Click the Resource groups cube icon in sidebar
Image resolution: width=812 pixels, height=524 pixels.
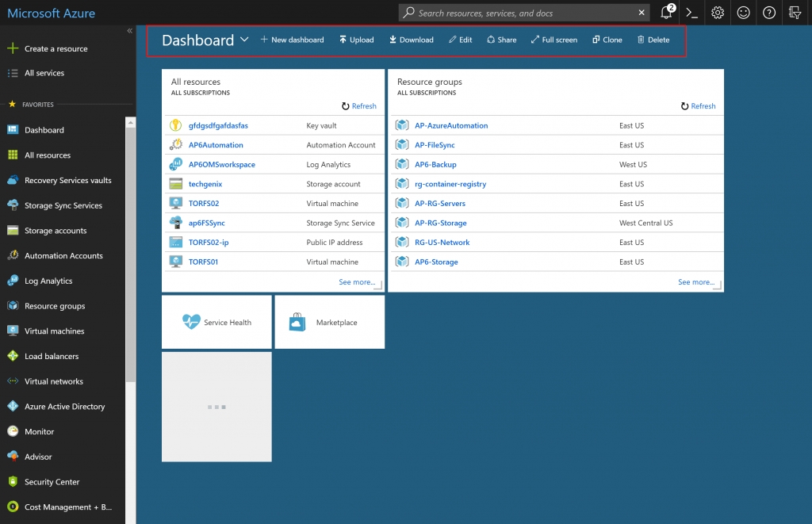coord(13,305)
